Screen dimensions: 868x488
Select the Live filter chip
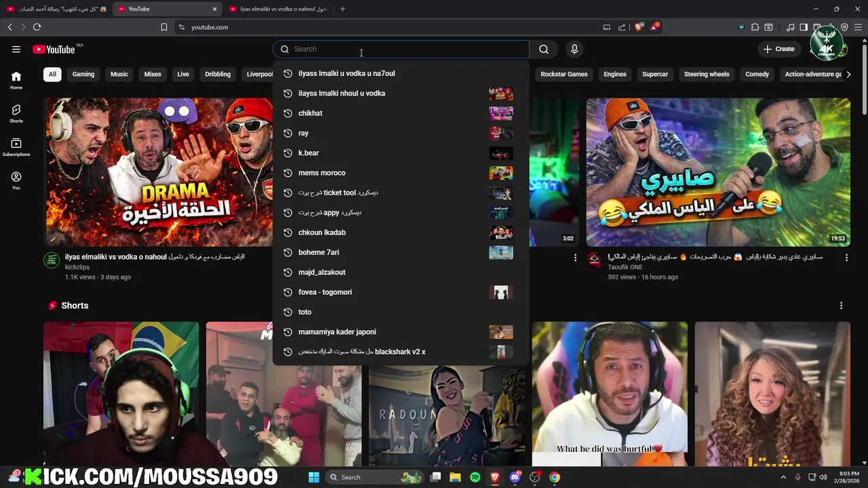pos(183,74)
